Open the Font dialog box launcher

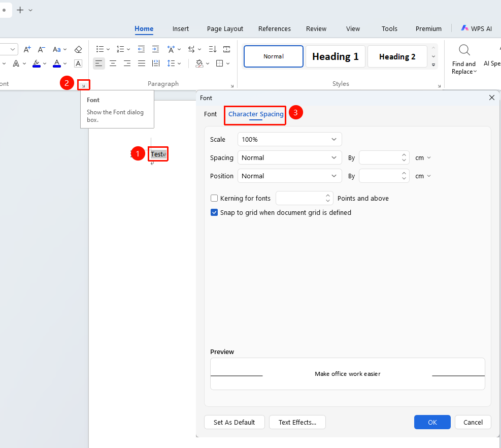pyautogui.click(x=83, y=85)
